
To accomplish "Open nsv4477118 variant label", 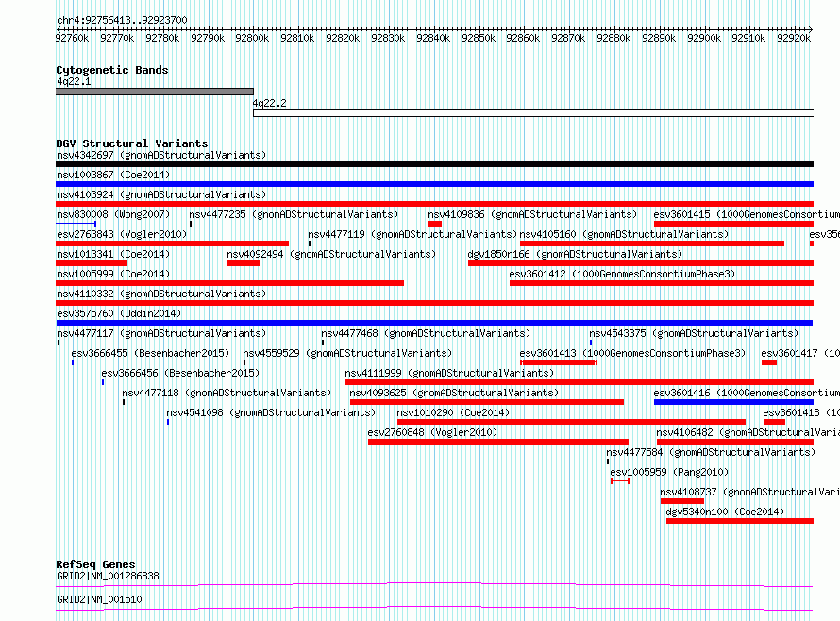I will click(227, 393).
